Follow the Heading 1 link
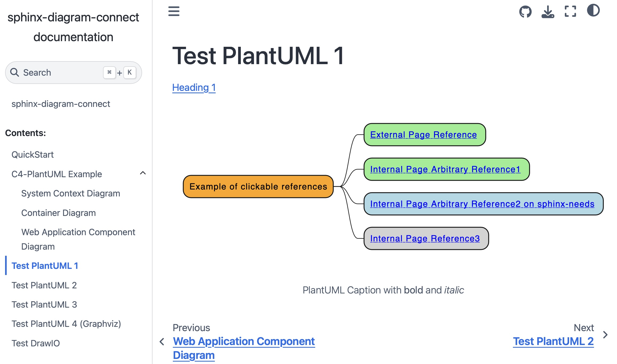This screenshot has width=617, height=364. click(194, 88)
